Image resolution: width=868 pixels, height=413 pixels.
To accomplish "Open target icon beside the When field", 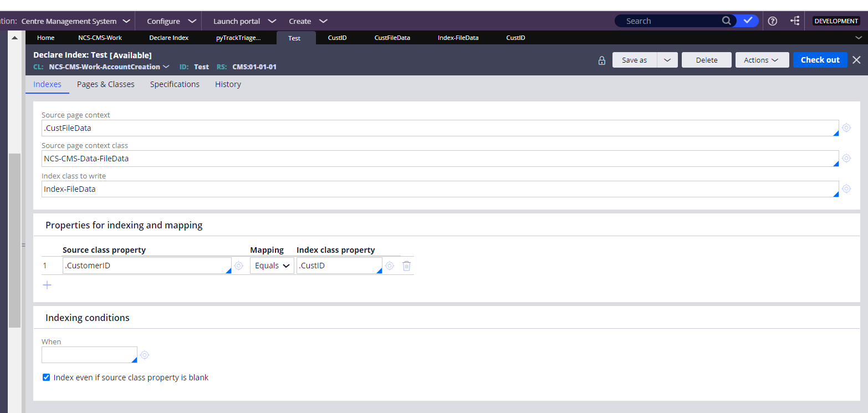I will (145, 355).
